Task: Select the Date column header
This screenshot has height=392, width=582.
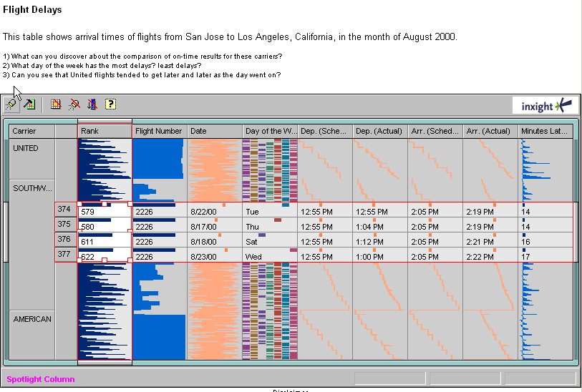Action: [x=215, y=131]
